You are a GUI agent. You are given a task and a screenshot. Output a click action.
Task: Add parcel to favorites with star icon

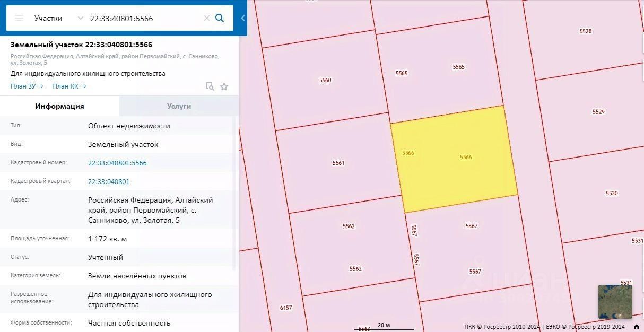coord(224,86)
